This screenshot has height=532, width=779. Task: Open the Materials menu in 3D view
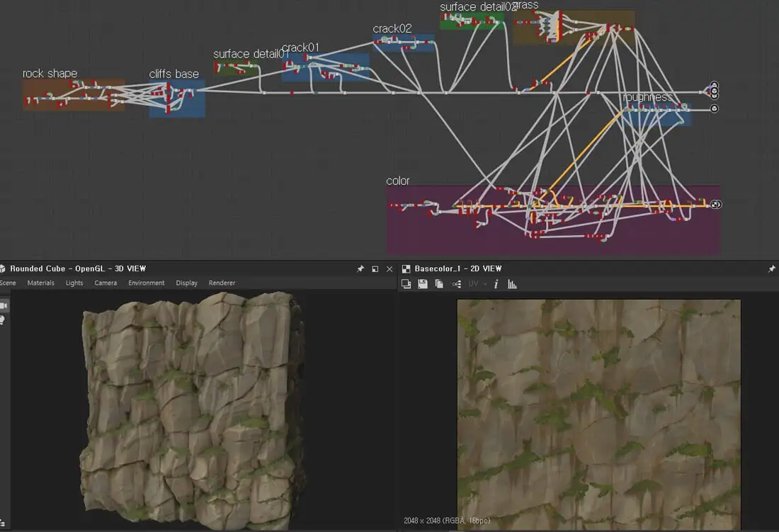click(40, 283)
